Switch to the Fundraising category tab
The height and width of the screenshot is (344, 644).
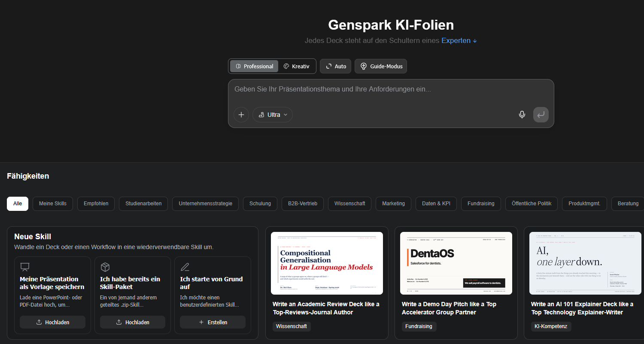click(x=481, y=204)
